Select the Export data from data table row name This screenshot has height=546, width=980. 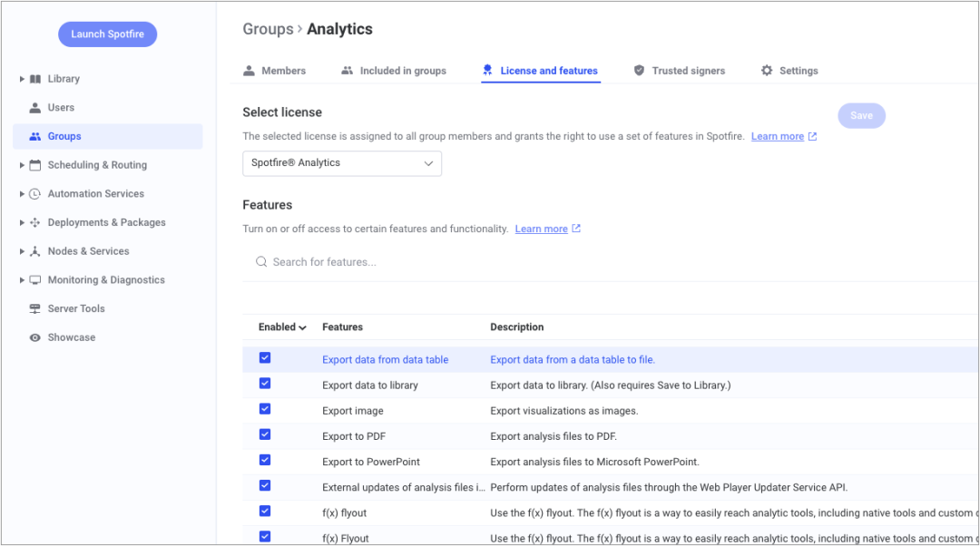point(385,360)
